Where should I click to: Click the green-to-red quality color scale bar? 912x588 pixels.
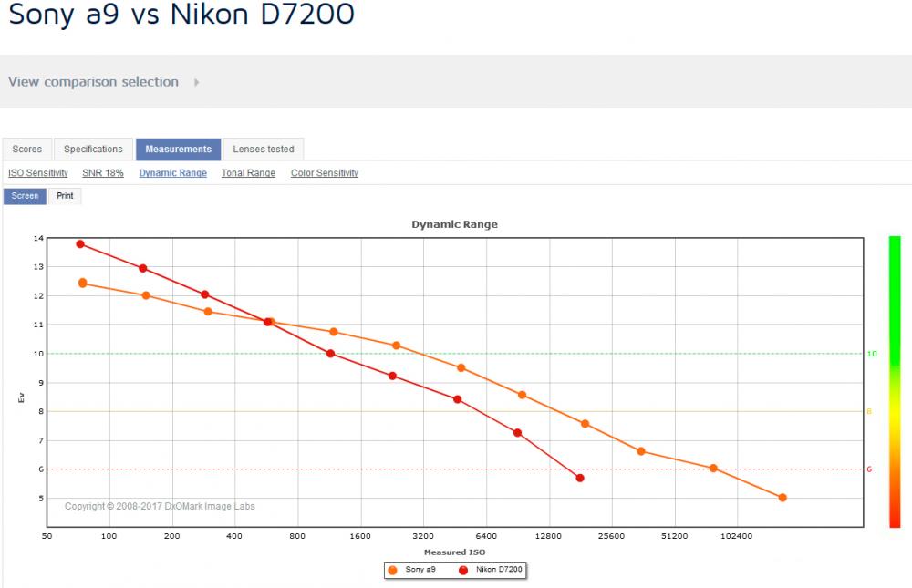[x=895, y=382]
